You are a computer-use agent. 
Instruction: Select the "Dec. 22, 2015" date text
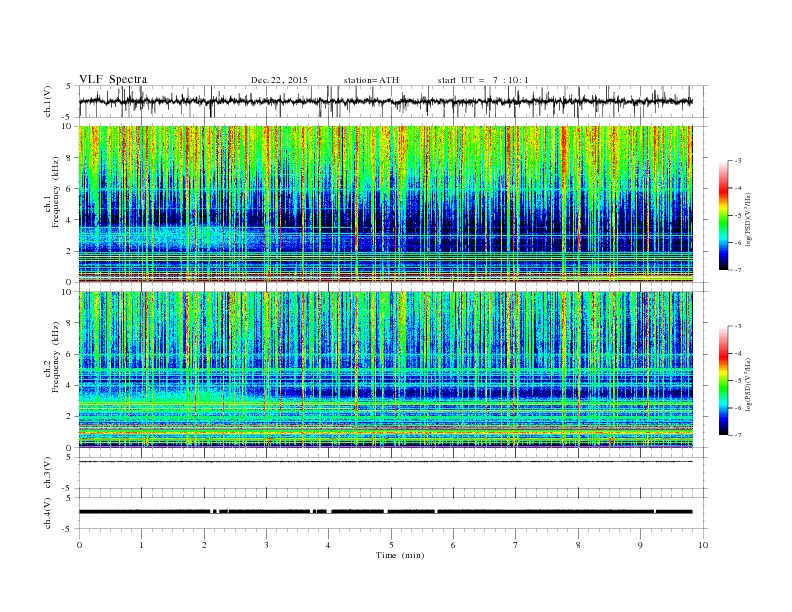(279, 80)
